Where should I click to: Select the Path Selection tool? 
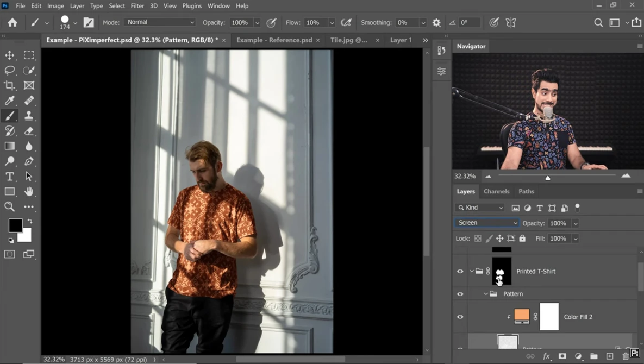coord(29,177)
